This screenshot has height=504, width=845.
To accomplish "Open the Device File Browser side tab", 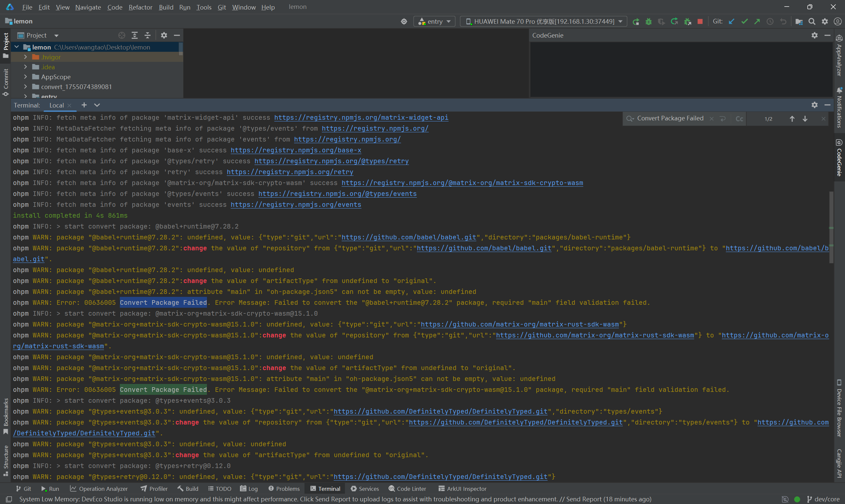I will click(839, 408).
